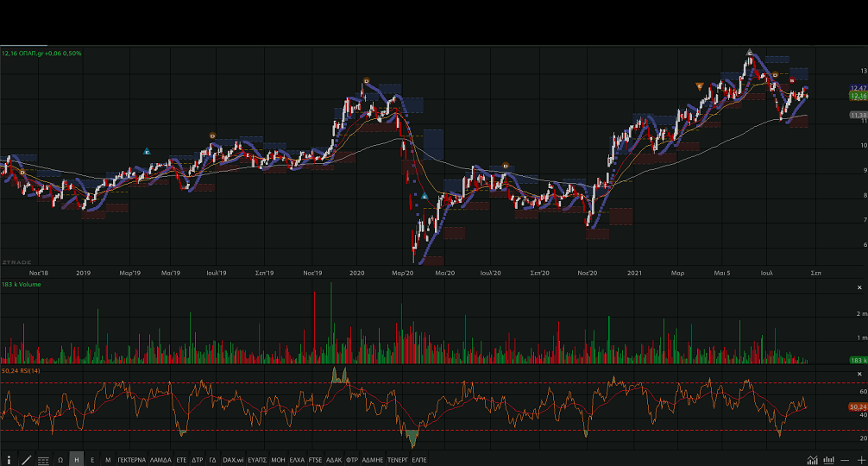Viewport: 868px width, 466px height.
Task: Click the orange 50,24 RSI value label
Action: click(857, 406)
